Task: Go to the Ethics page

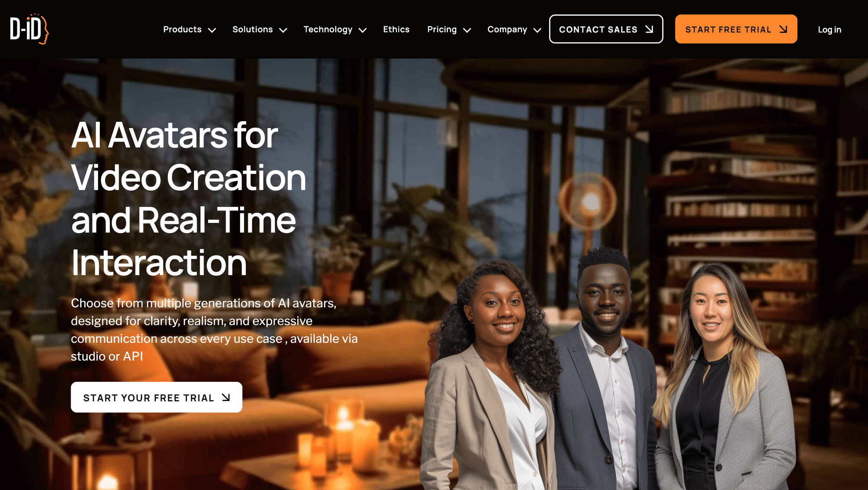Action: 396,29
